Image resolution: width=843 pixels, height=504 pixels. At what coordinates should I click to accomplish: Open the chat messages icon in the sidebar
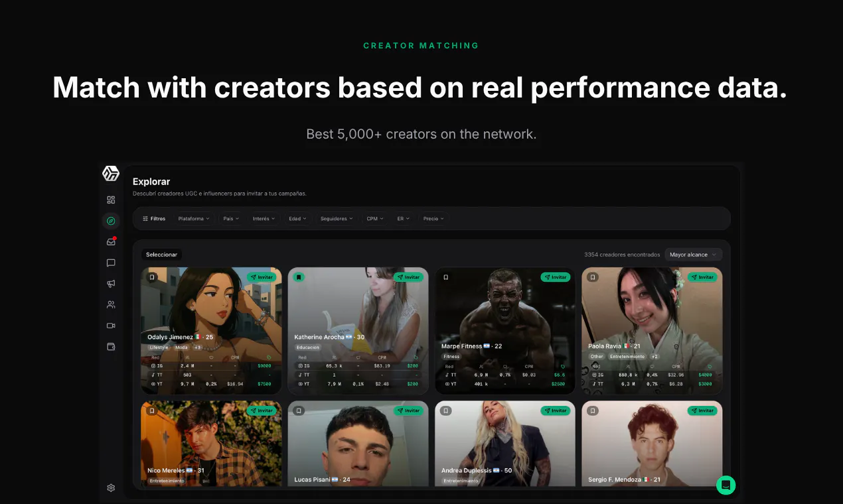pyautogui.click(x=111, y=263)
